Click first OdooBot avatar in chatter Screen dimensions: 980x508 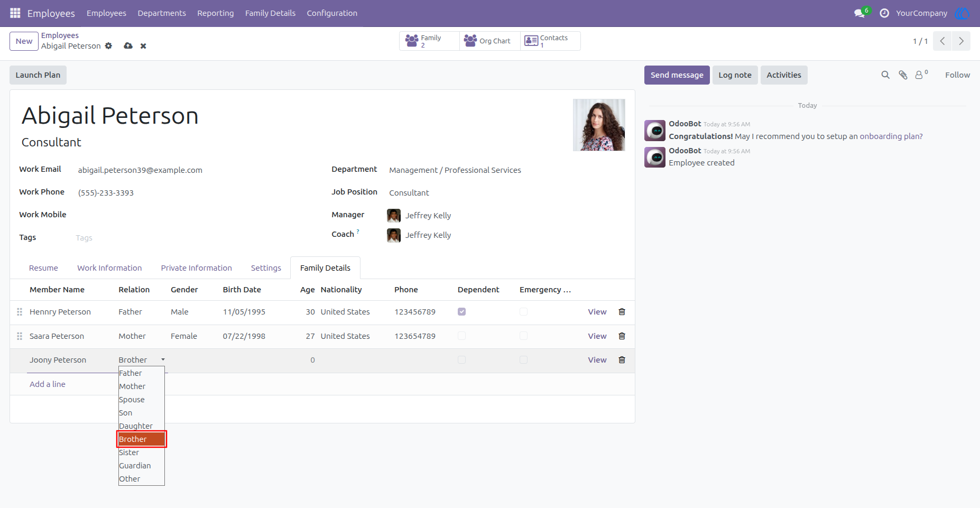655,131
